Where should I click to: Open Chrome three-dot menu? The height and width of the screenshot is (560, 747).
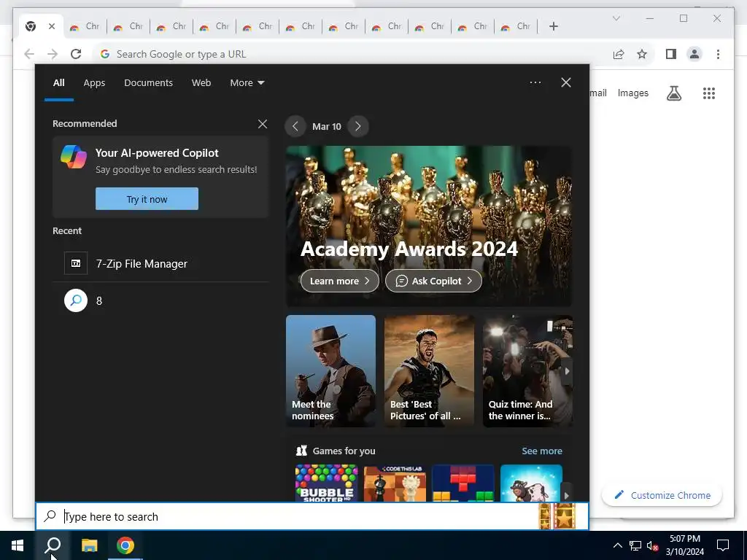[x=718, y=54]
